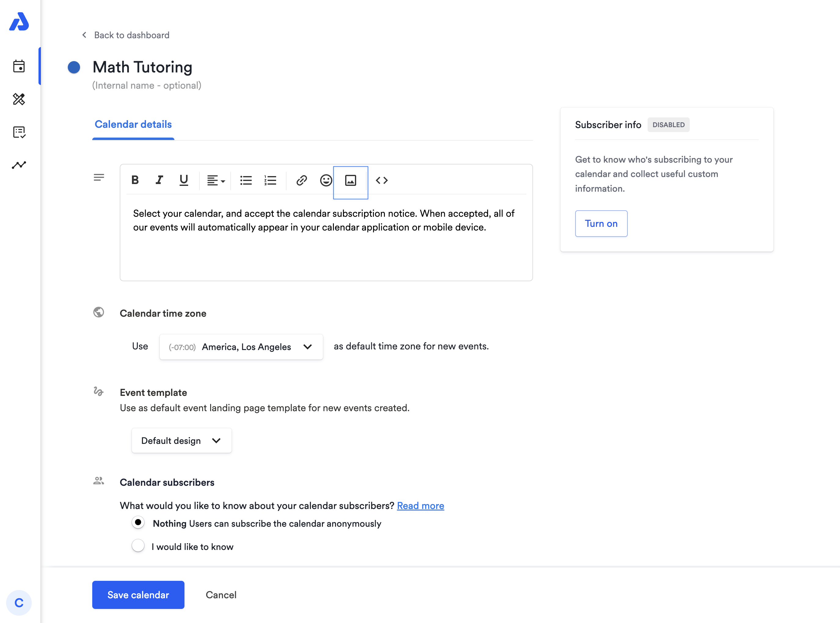Change the blue calendar color dot
The image size is (840, 623).
click(74, 68)
